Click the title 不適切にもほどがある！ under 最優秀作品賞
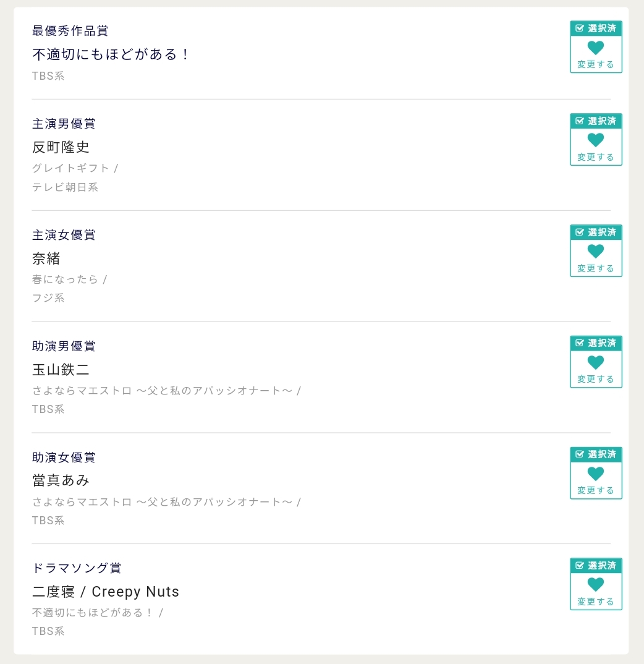This screenshot has height=664, width=644. 111,54
